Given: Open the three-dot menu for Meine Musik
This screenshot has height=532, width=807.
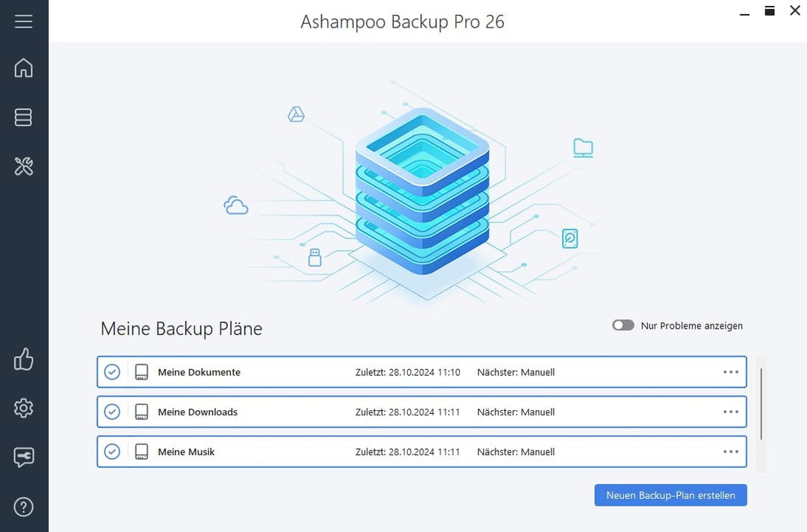Looking at the screenshot, I should click(730, 451).
